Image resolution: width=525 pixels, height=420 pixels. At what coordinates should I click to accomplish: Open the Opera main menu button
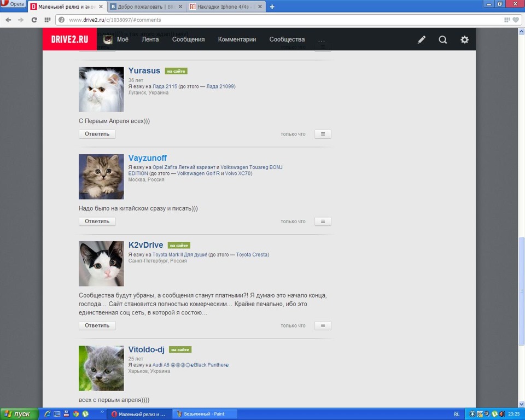tap(13, 4)
